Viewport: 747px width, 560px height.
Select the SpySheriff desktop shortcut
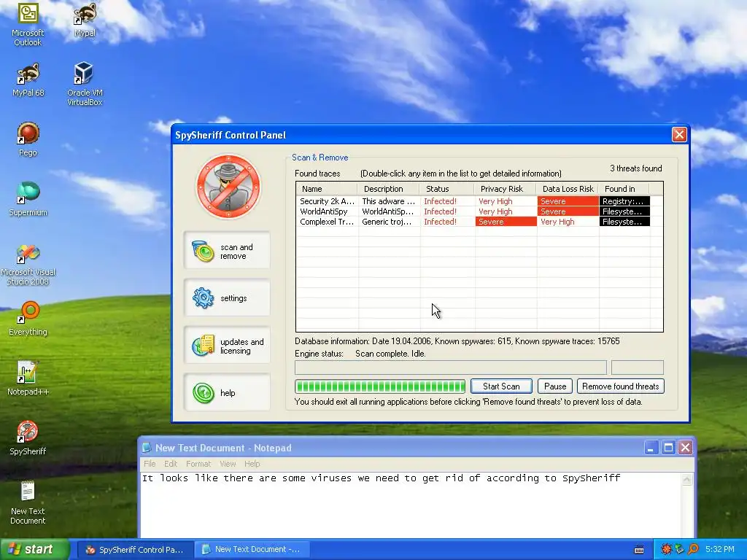coord(28,438)
